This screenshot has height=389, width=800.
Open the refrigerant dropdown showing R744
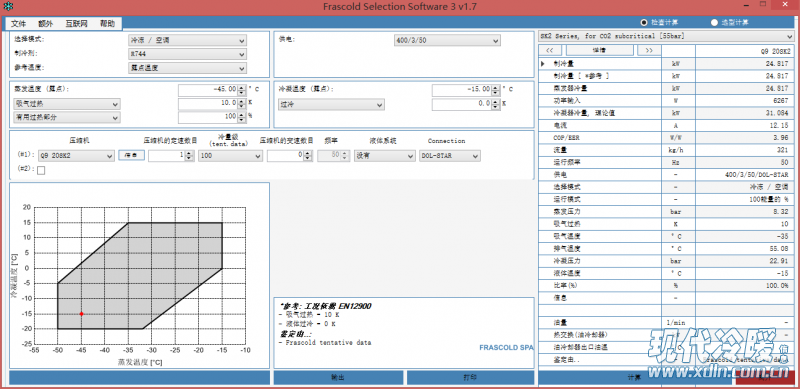pyautogui.click(x=187, y=54)
